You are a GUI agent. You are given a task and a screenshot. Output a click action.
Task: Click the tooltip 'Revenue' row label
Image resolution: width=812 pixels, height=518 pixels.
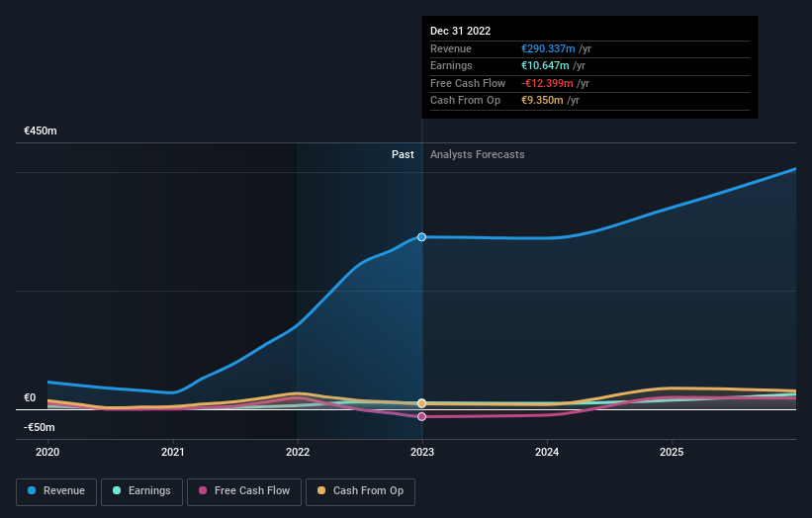point(451,48)
